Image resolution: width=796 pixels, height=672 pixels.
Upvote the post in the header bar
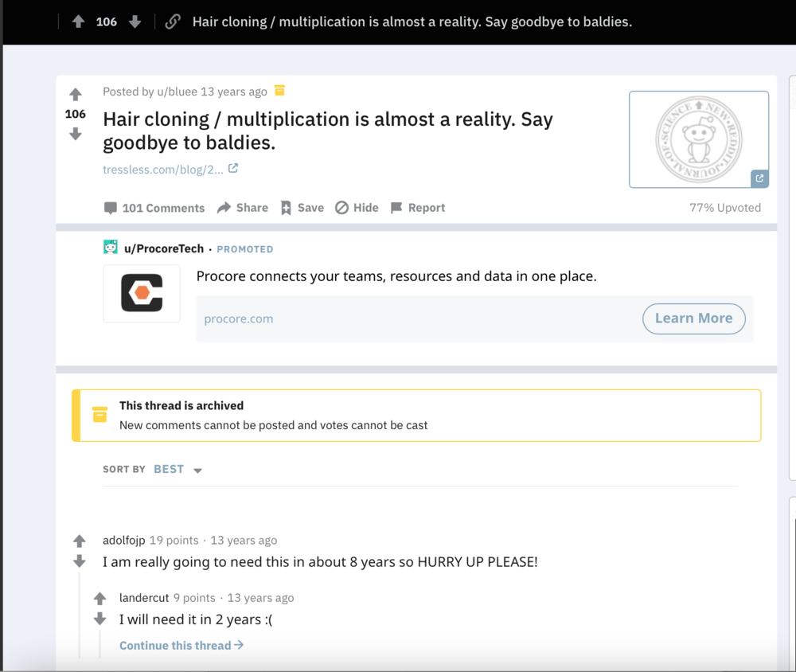pos(77,21)
